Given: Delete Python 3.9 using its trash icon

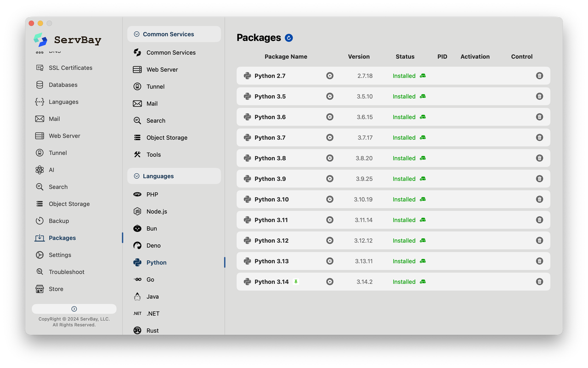Looking at the screenshot, I should pyautogui.click(x=539, y=179).
